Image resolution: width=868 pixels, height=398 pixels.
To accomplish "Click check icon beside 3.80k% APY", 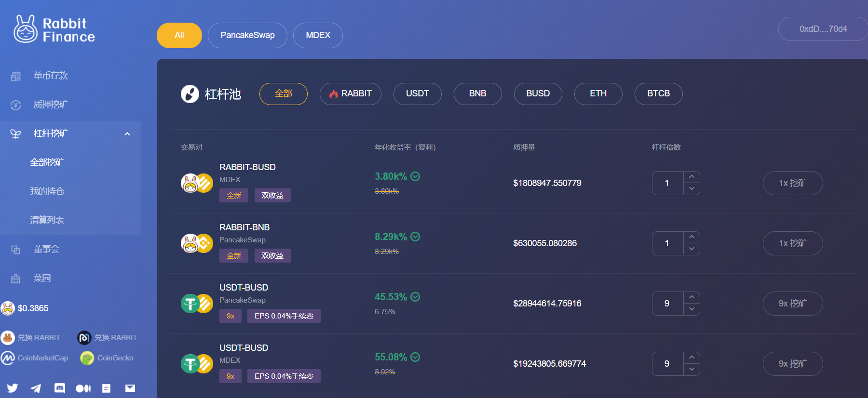I will [x=415, y=176].
